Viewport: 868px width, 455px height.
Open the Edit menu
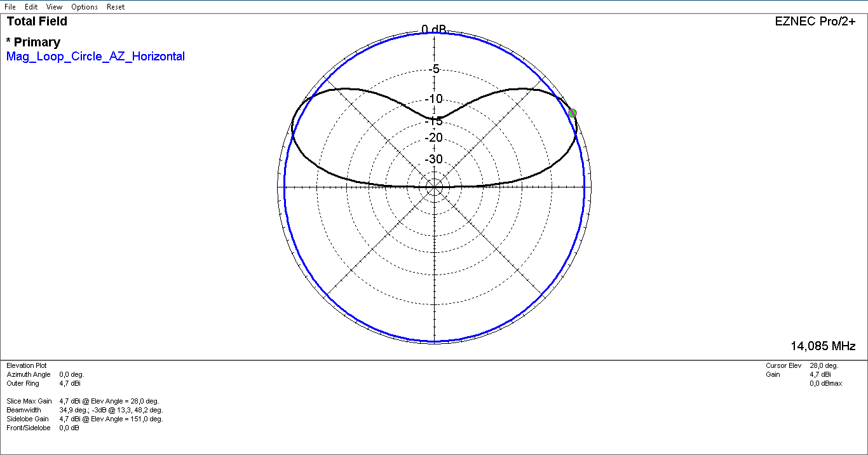click(x=31, y=7)
